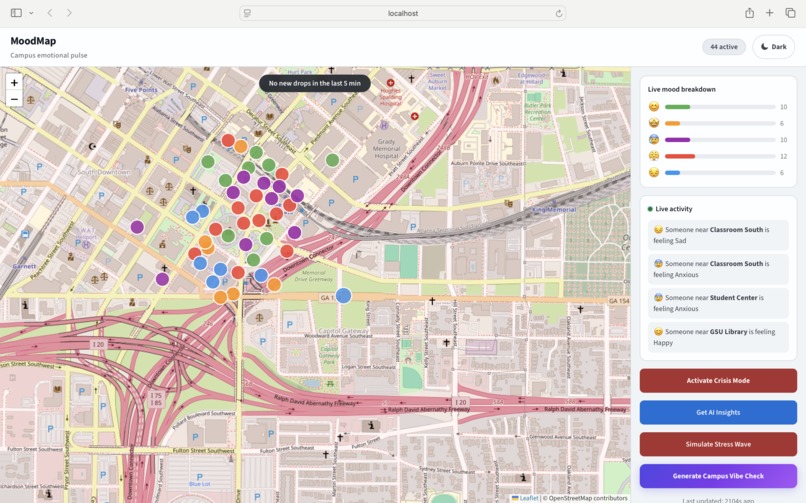Viewport: 806px width, 503px height.
Task: Click the green happy mood bar
Action: point(677,107)
